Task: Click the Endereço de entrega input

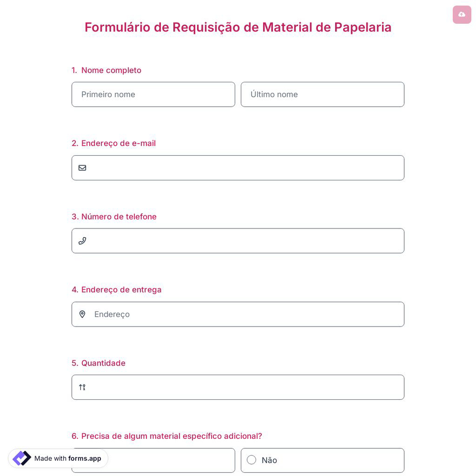Action: pyautogui.click(x=238, y=314)
